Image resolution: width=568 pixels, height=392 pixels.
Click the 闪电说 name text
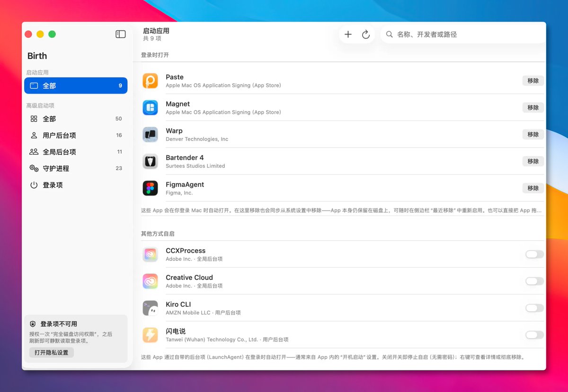click(x=176, y=331)
